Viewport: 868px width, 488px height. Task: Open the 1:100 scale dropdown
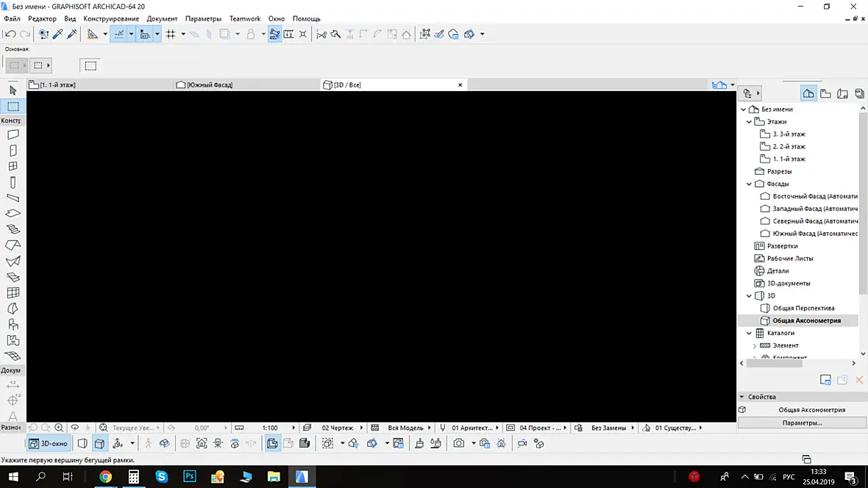click(269, 428)
